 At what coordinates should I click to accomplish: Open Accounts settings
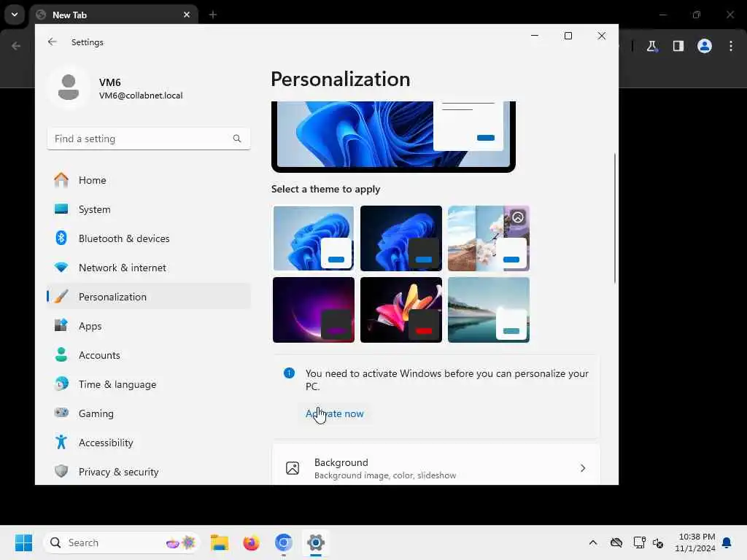tap(149, 355)
